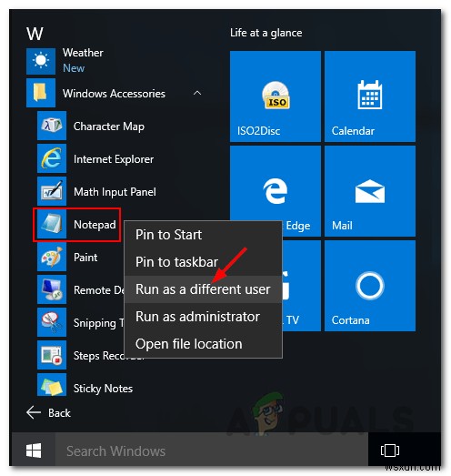Open the Cortana tile
The width and height of the screenshot is (451, 476).
point(370,286)
